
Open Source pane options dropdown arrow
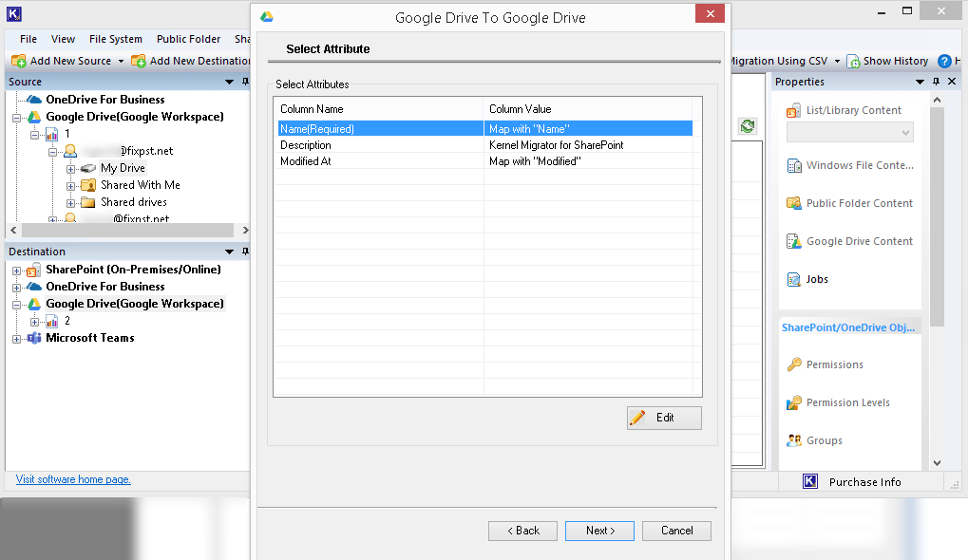point(230,82)
